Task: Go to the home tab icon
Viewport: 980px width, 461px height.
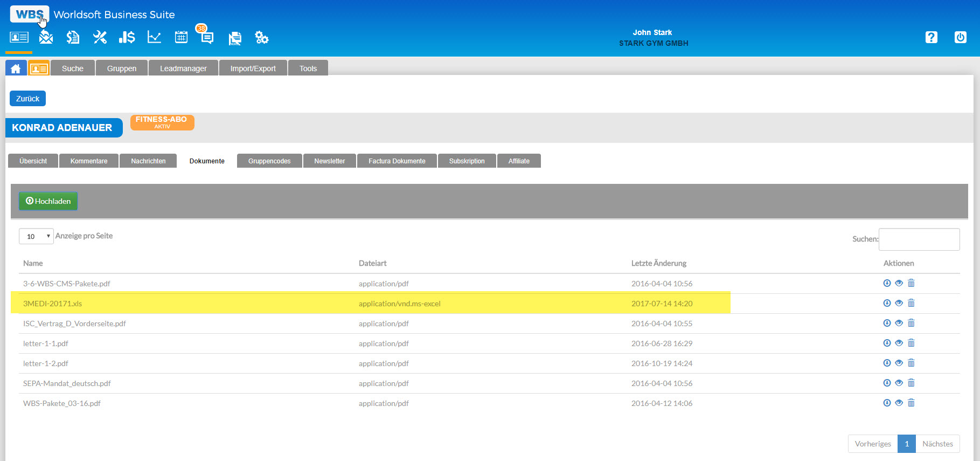Action: pyautogui.click(x=16, y=68)
